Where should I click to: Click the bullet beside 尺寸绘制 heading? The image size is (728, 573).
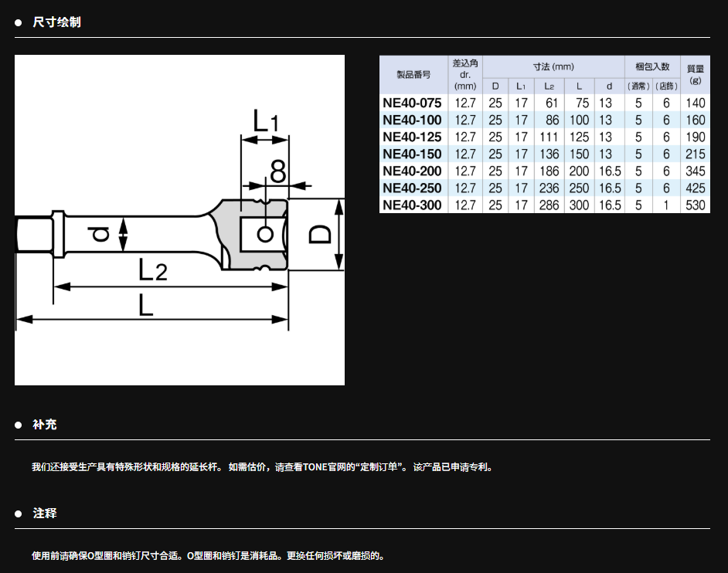tap(18, 22)
